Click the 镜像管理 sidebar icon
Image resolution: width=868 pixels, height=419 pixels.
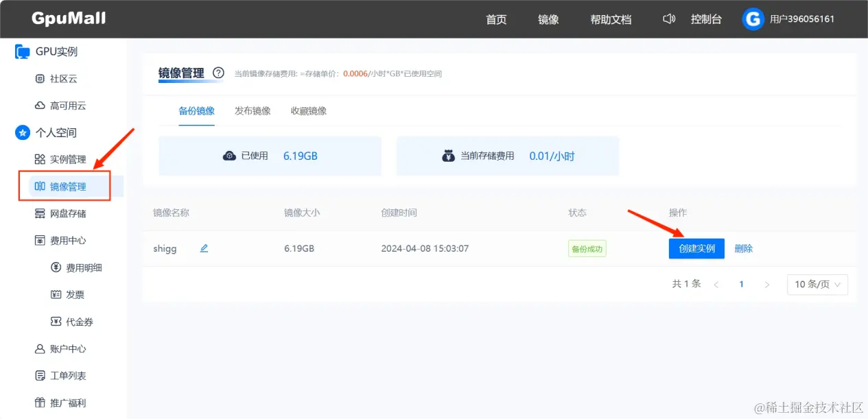(40, 187)
